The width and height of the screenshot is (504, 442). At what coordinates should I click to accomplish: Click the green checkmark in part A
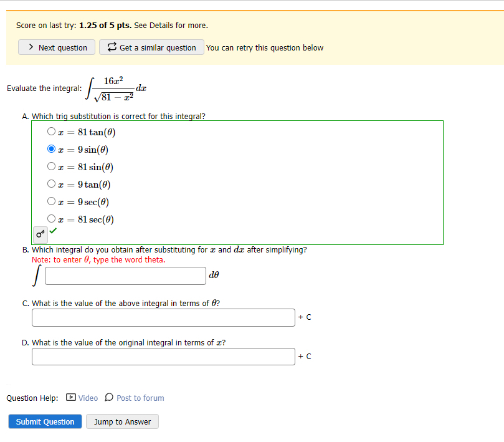click(52, 231)
